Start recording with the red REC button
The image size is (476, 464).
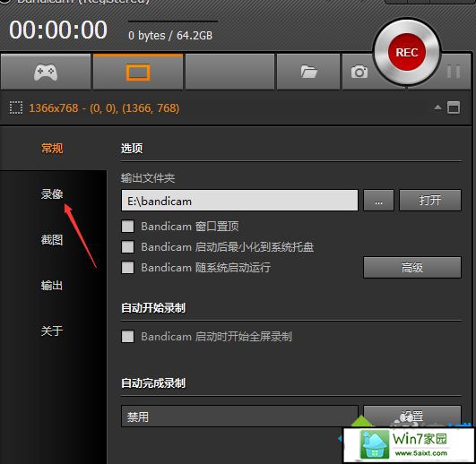(x=407, y=52)
